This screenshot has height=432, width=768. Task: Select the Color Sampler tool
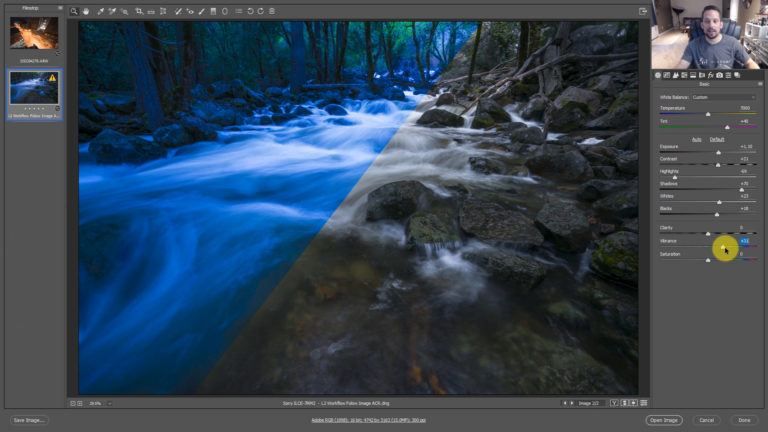tap(112, 11)
